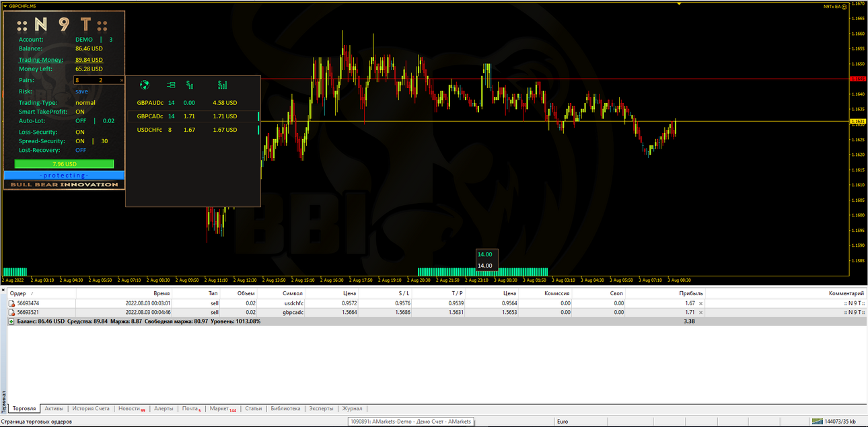Click the right dots emblem beside N9T logo
The image size is (868, 427).
[x=103, y=26]
